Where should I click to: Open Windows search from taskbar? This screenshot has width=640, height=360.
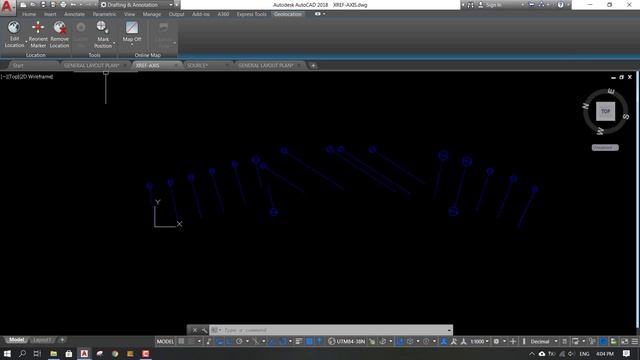pyautogui.click(x=22, y=353)
